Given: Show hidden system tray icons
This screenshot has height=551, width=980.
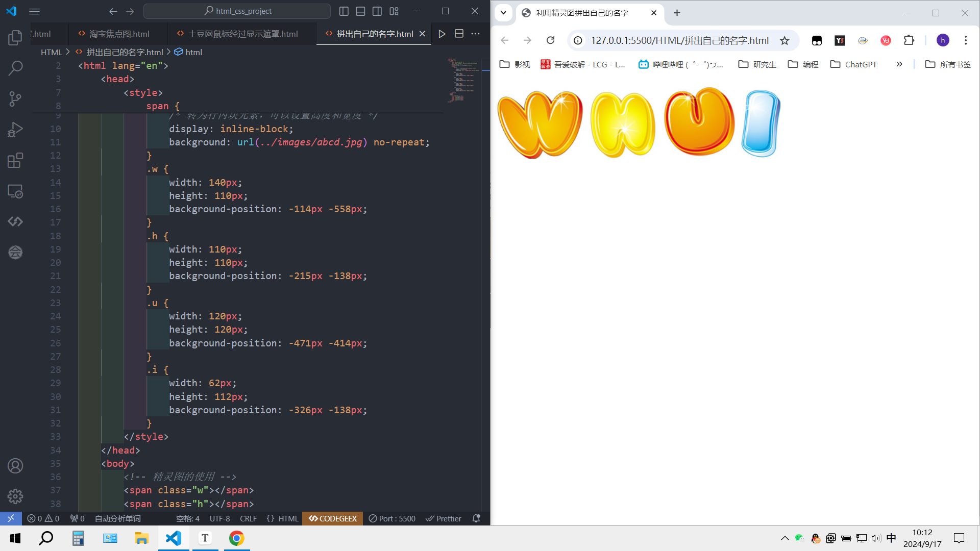Looking at the screenshot, I should point(785,538).
